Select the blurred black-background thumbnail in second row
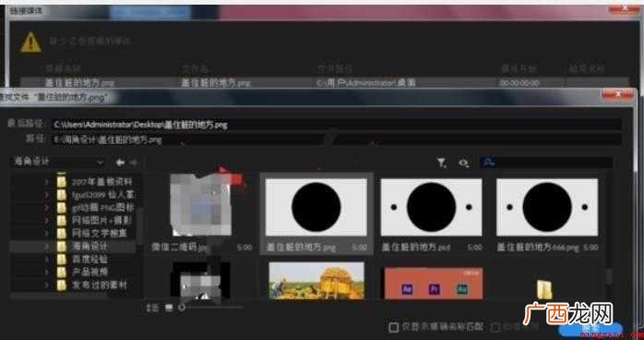 pyautogui.click(x=201, y=281)
